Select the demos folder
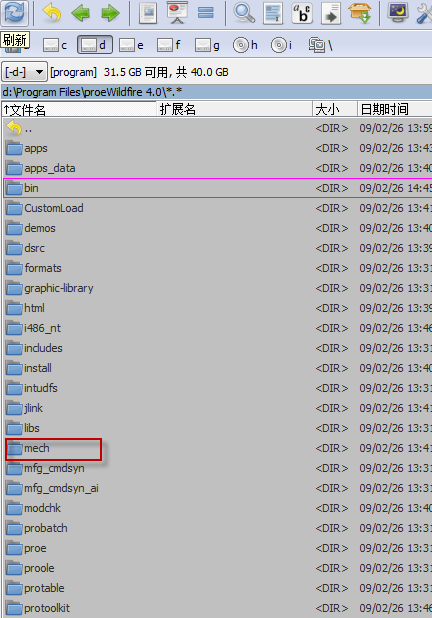432x618 pixels. coord(31,228)
